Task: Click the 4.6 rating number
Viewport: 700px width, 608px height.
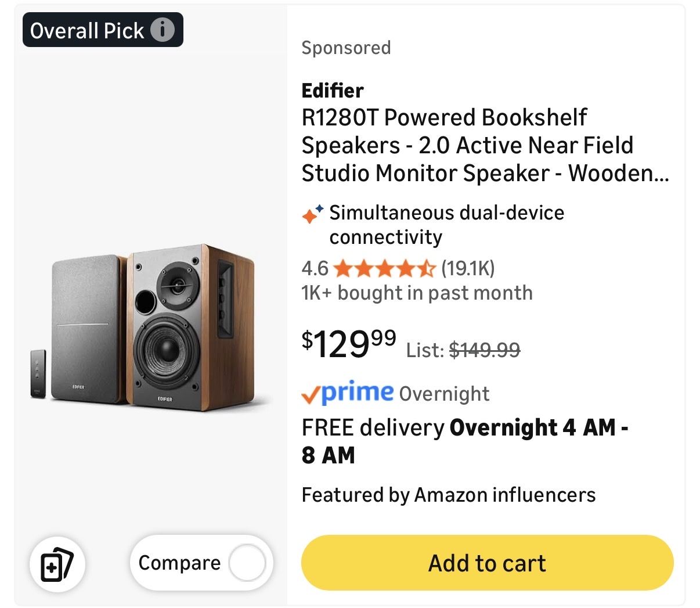Action: tap(315, 268)
